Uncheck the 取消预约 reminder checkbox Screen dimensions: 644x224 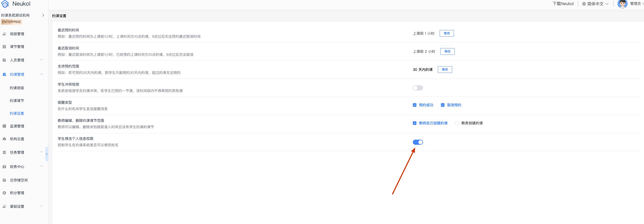[x=443, y=105]
